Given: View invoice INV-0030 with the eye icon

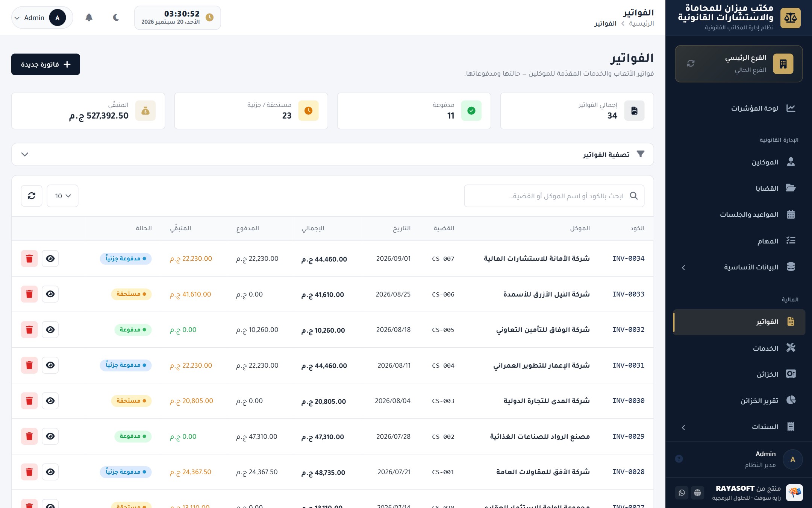Looking at the screenshot, I should pos(50,401).
